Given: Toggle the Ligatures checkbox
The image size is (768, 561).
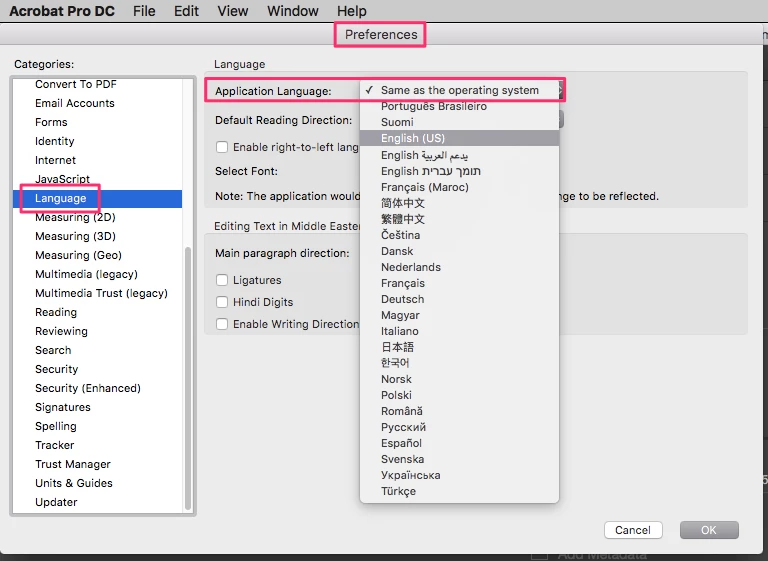Looking at the screenshot, I should (x=222, y=280).
